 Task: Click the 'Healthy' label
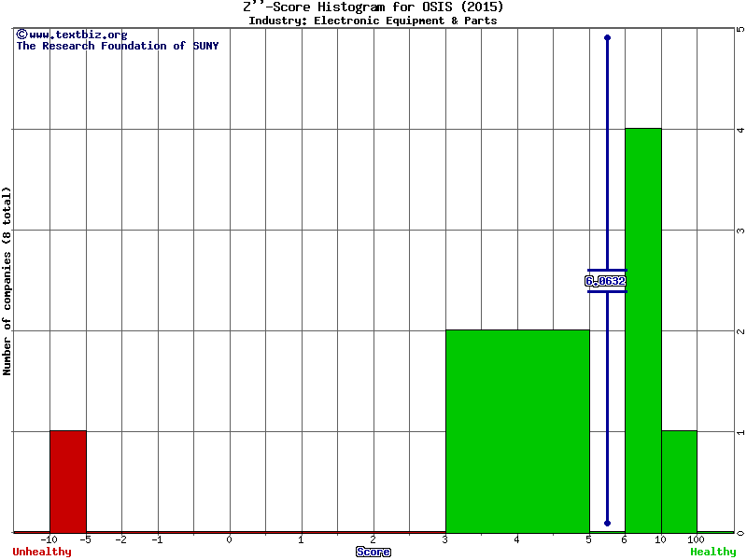point(713,552)
